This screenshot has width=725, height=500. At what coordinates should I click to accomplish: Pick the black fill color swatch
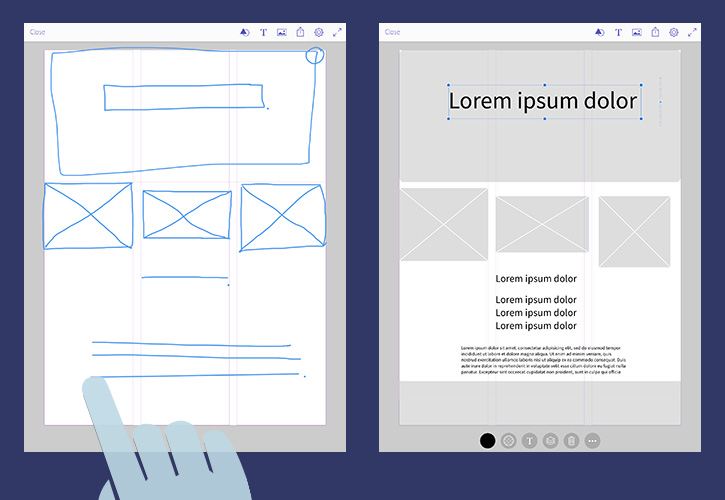tap(487, 441)
